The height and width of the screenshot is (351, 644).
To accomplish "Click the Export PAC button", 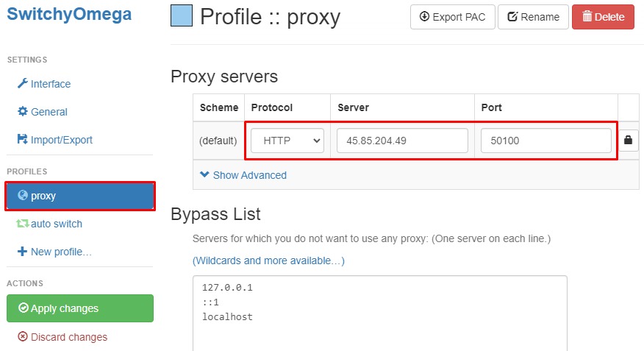I will pyautogui.click(x=452, y=17).
